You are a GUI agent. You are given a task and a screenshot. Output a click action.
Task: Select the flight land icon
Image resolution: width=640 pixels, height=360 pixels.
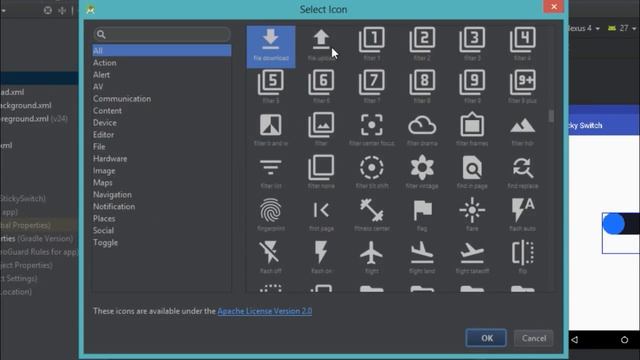[x=422, y=253]
